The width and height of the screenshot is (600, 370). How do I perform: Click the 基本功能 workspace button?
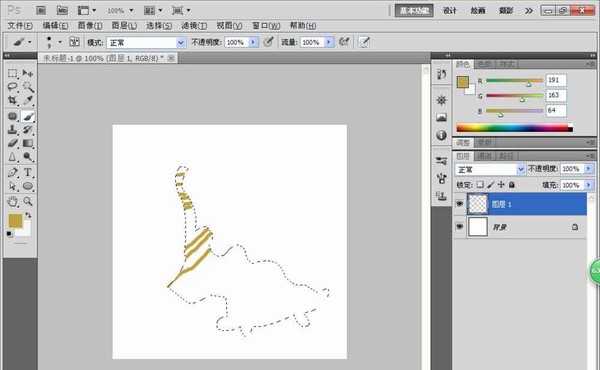pyautogui.click(x=414, y=10)
